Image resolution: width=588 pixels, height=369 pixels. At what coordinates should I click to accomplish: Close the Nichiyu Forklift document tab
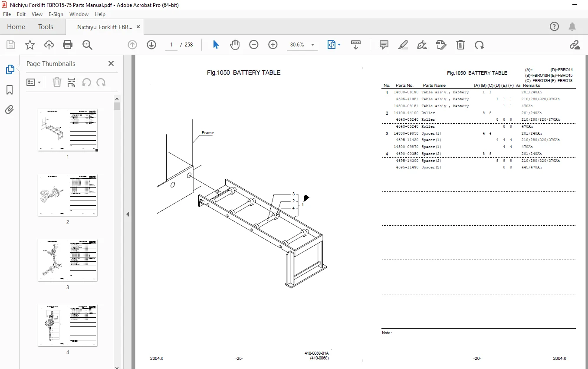(x=138, y=27)
